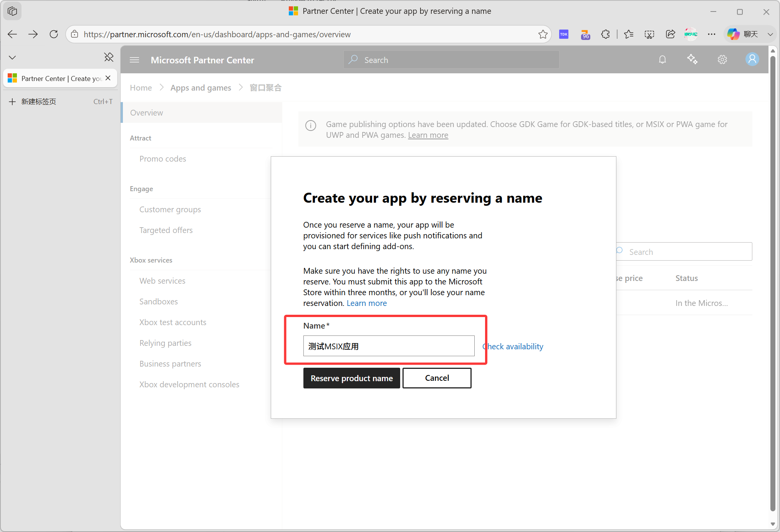
Task: Open the Partner Center hamburger menu
Action: tap(134, 60)
